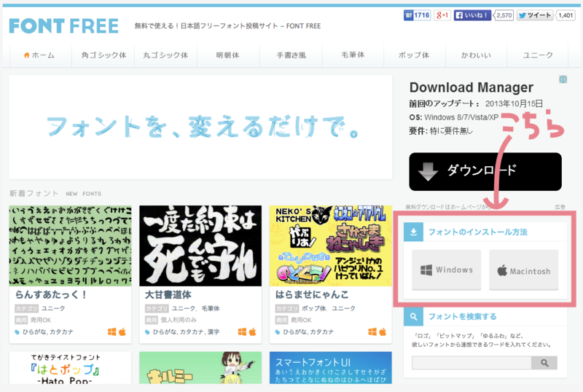Screen dimensions: 583x392
Task: Click the Facebook いいね! button
Action: tap(472, 15)
